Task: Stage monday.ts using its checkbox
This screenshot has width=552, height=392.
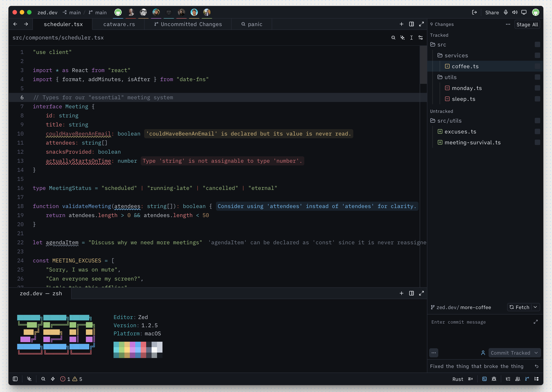Action: coord(537,88)
